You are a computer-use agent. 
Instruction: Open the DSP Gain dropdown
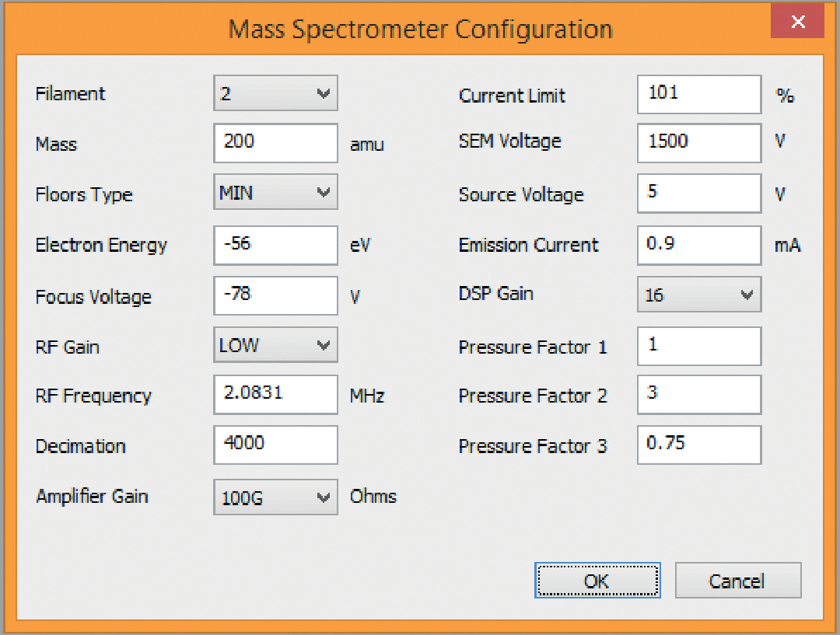click(x=698, y=295)
